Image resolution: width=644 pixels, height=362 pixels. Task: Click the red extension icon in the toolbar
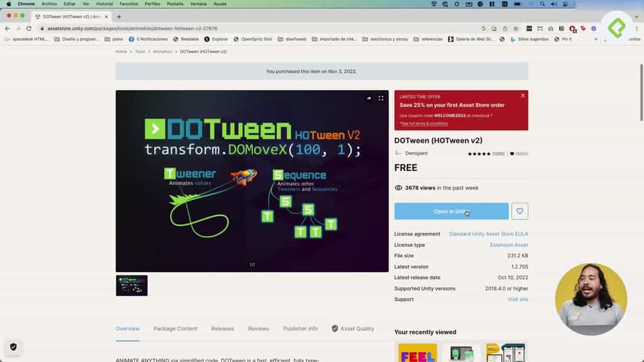572,28
